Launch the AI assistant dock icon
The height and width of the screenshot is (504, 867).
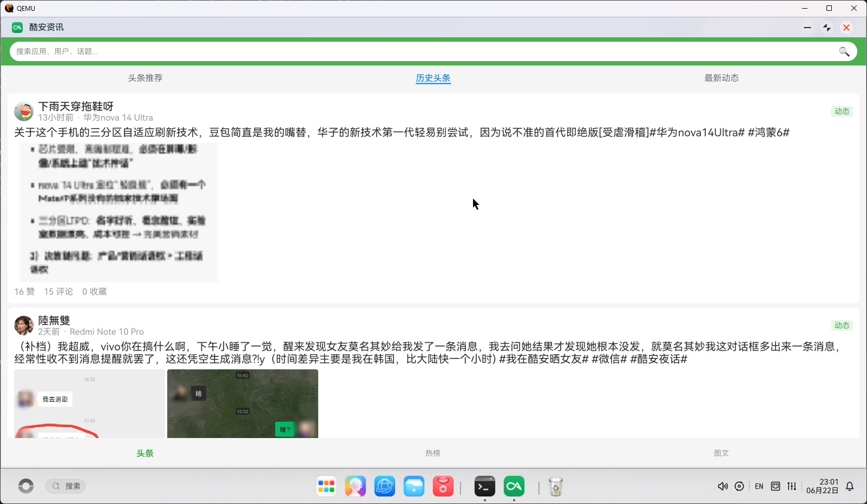point(356,486)
